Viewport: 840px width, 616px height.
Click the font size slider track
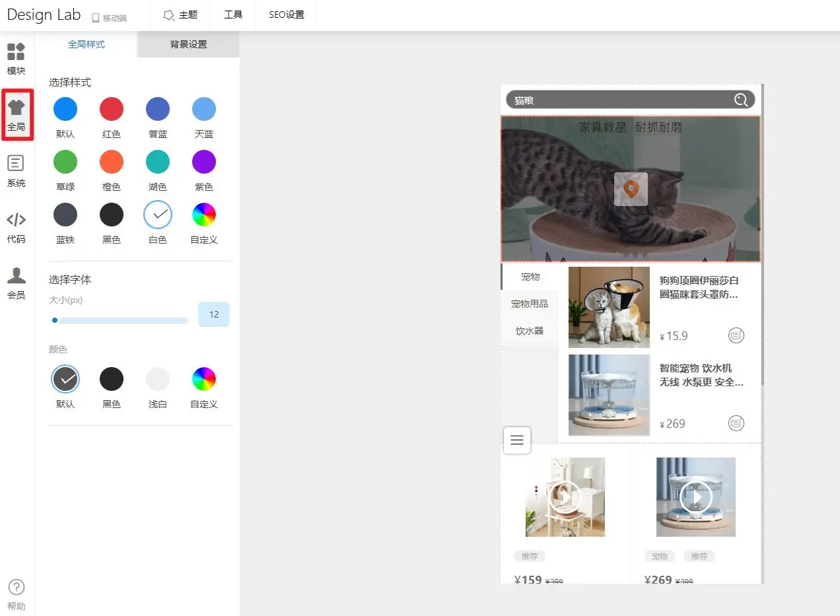pos(123,321)
